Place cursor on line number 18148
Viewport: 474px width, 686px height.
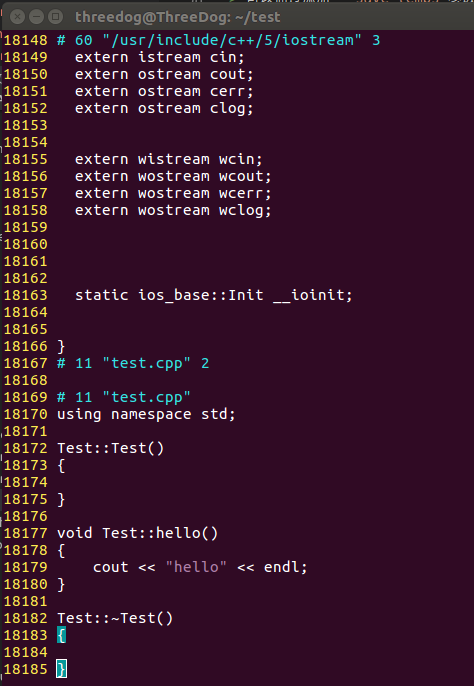(25, 40)
